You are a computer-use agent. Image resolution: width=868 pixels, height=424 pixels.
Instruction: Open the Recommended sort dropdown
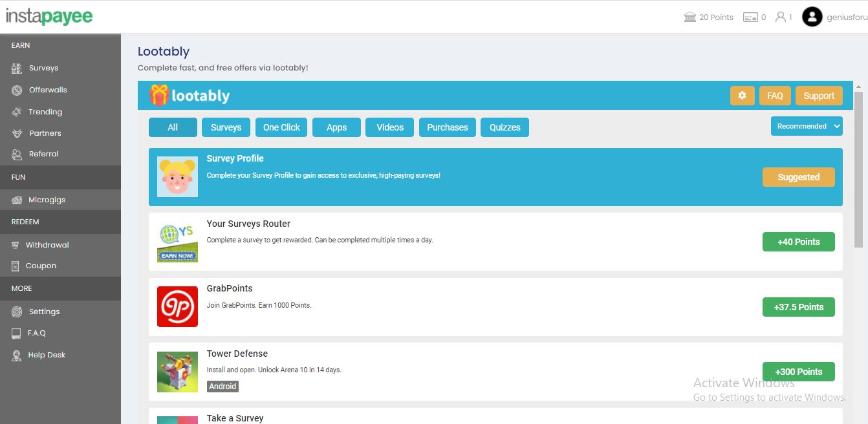coord(807,126)
